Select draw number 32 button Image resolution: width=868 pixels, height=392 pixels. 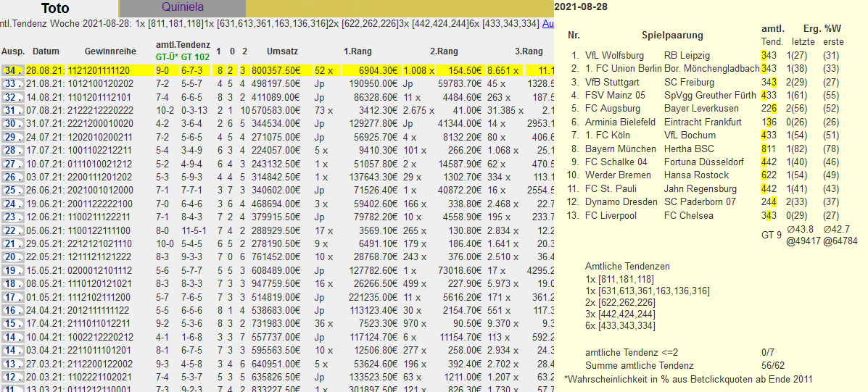click(13, 97)
